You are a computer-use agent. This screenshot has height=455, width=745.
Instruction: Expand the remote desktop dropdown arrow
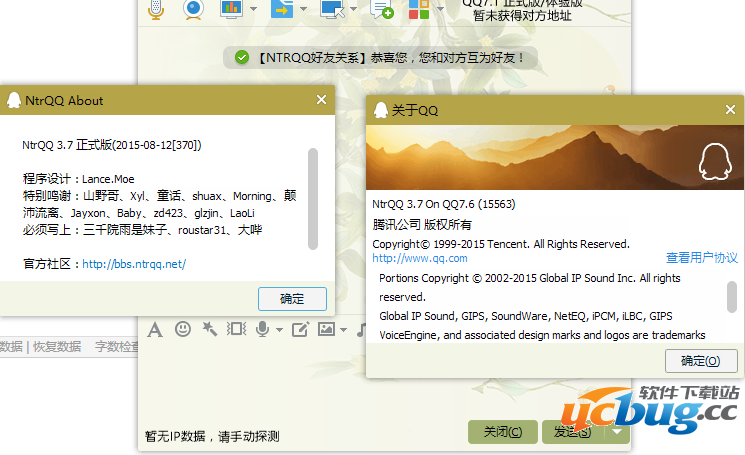coord(355,10)
